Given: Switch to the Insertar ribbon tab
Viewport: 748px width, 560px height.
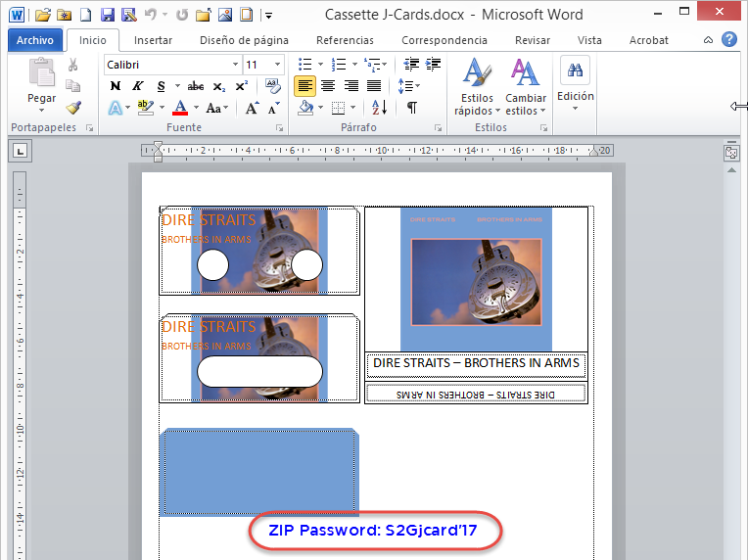Looking at the screenshot, I should [154, 40].
